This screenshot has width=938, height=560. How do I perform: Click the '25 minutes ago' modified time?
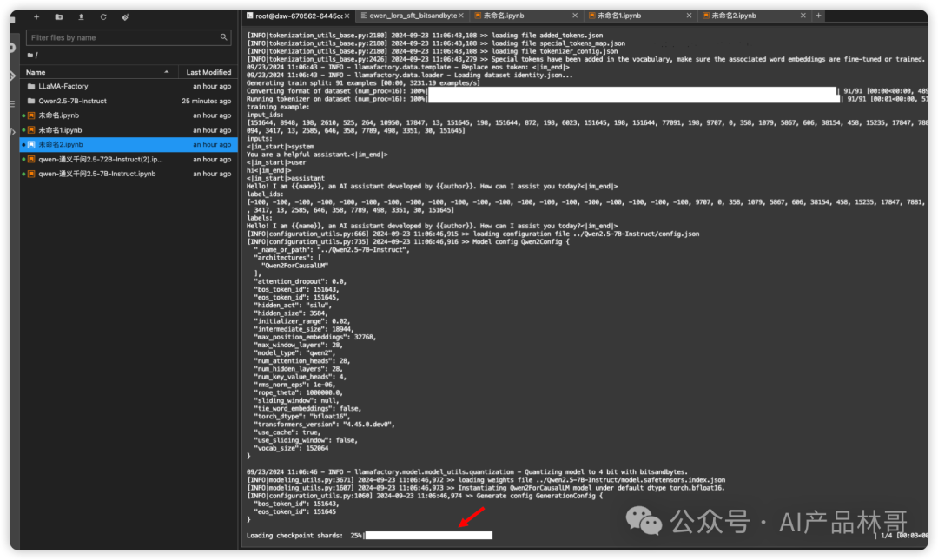(207, 101)
